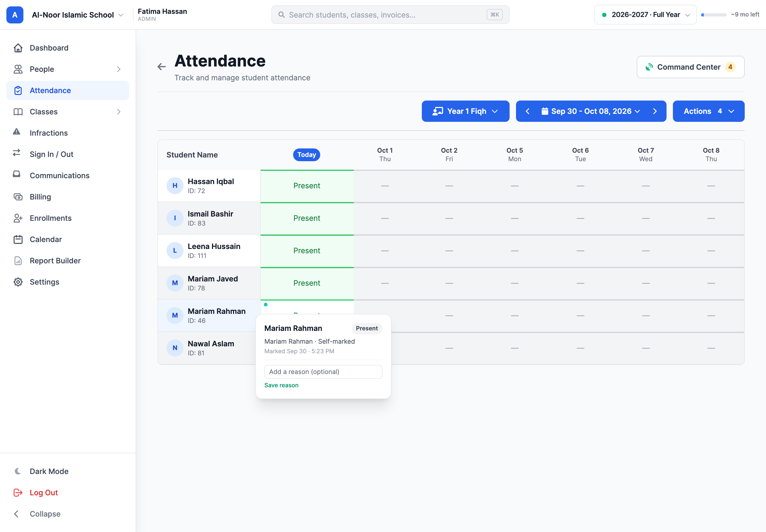Collapse the sidebar
The width and height of the screenshot is (766, 532).
click(68, 514)
